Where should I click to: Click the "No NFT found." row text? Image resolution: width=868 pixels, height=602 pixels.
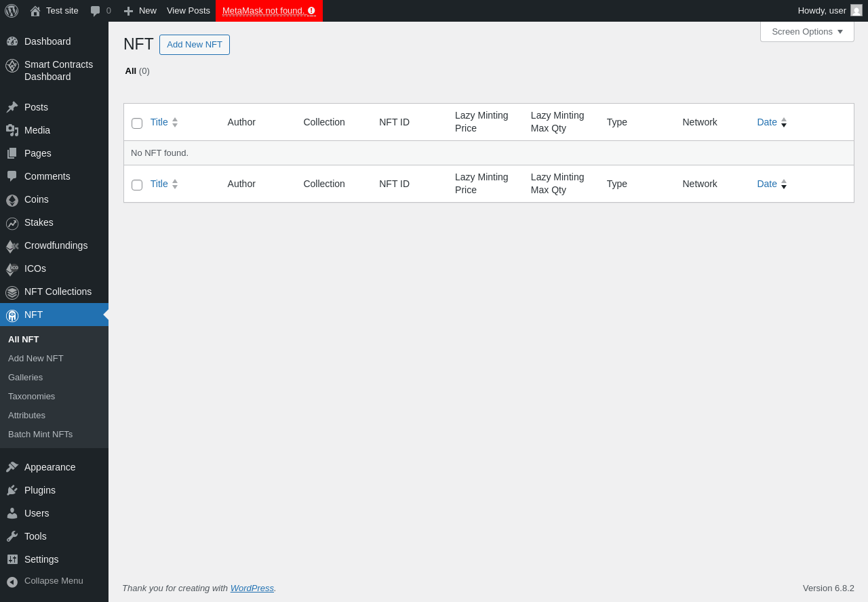(x=159, y=153)
